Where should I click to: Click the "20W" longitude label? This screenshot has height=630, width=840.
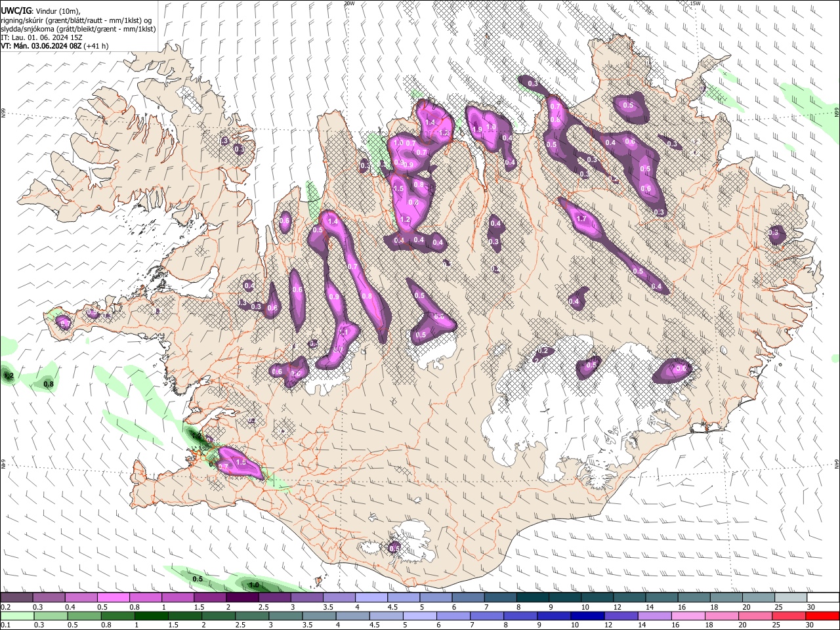point(350,3)
